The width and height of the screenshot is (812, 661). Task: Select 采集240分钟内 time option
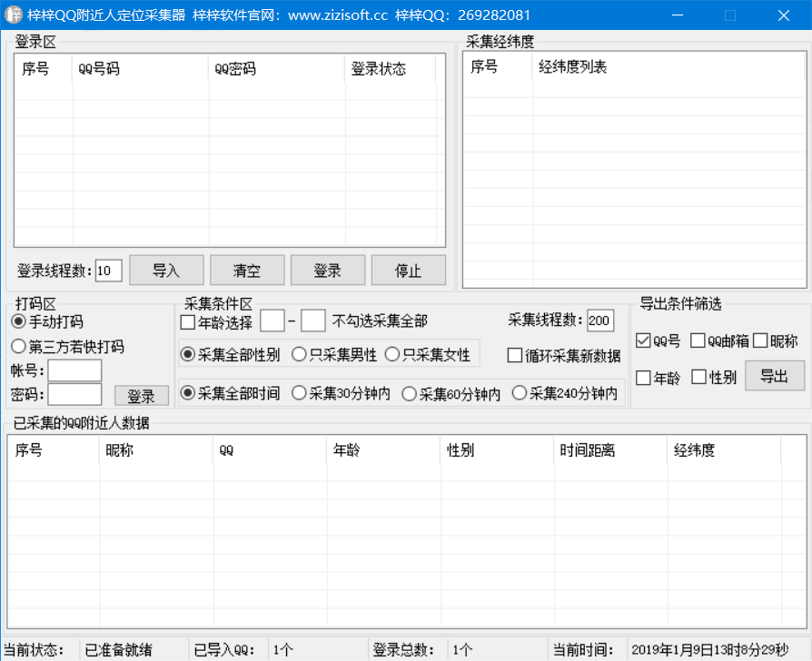pos(520,393)
